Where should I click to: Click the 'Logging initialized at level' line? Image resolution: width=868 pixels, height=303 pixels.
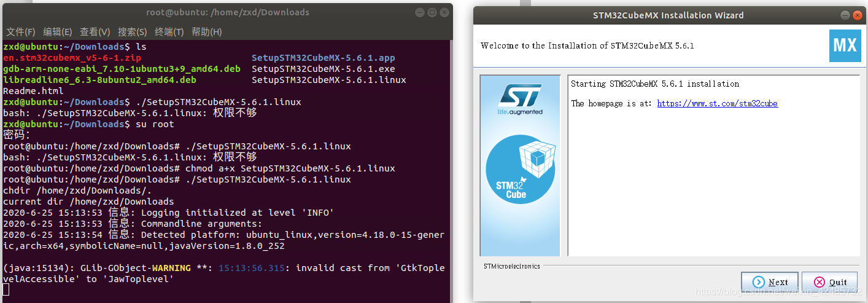click(x=168, y=213)
